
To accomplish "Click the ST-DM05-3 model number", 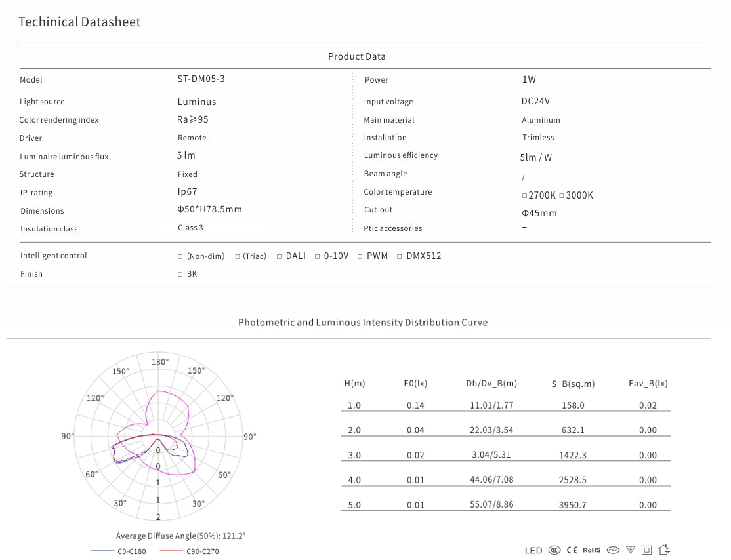I will pyautogui.click(x=201, y=79).
